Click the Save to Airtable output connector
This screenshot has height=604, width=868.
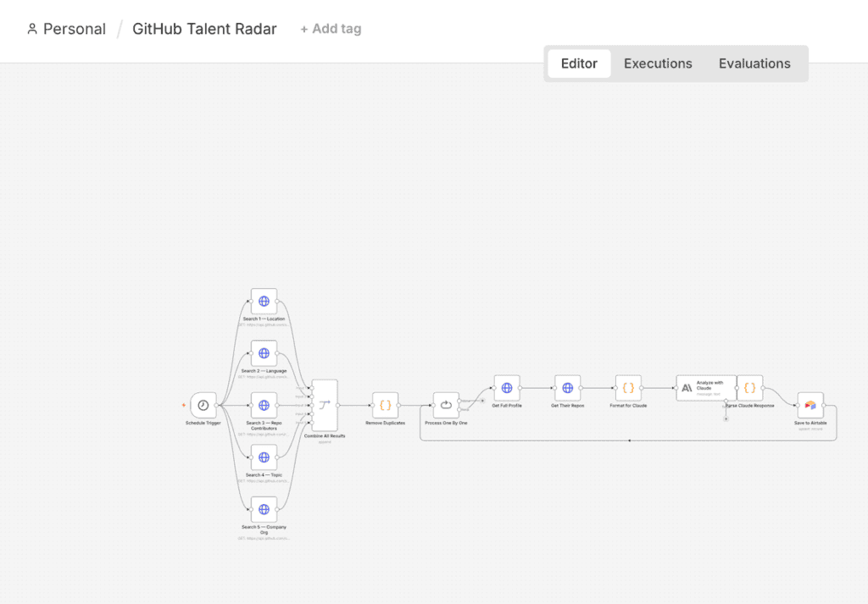point(824,406)
